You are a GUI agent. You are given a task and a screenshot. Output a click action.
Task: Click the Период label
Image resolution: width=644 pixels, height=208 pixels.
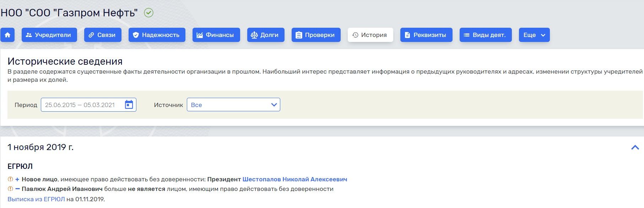(26, 105)
